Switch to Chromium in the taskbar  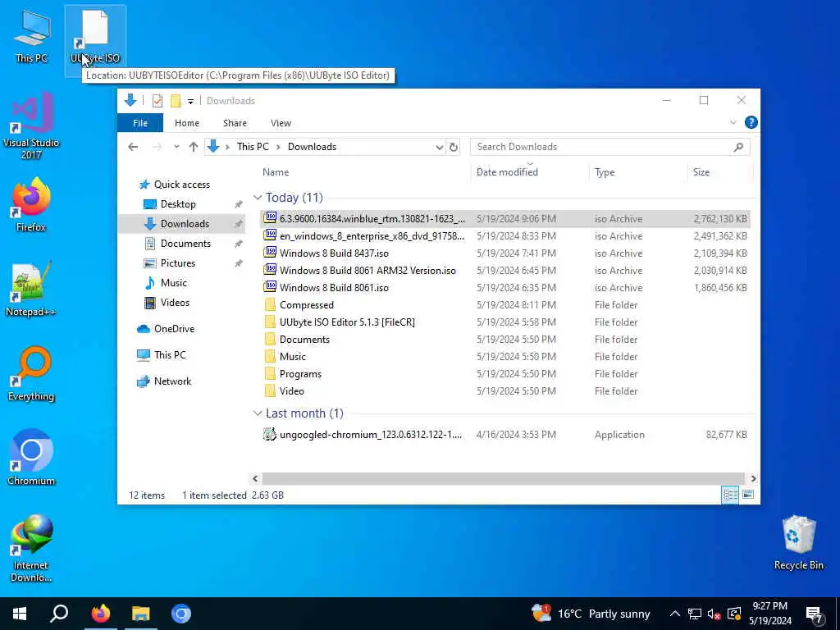tap(181, 614)
